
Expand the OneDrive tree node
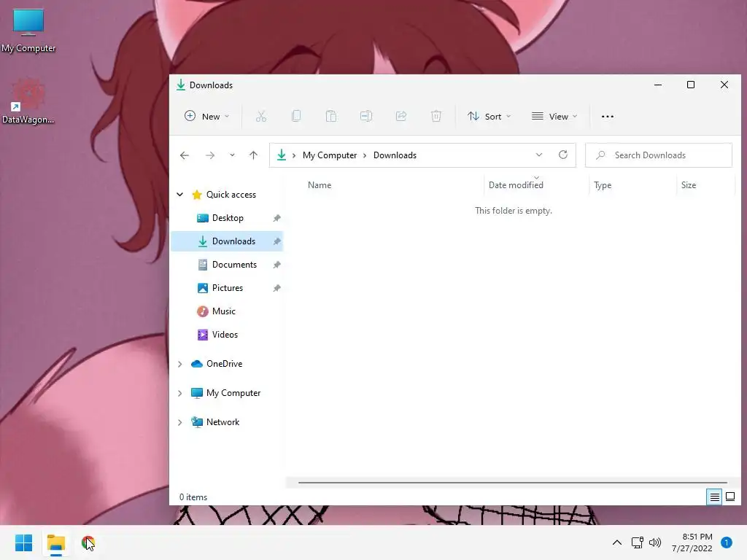[x=180, y=364]
